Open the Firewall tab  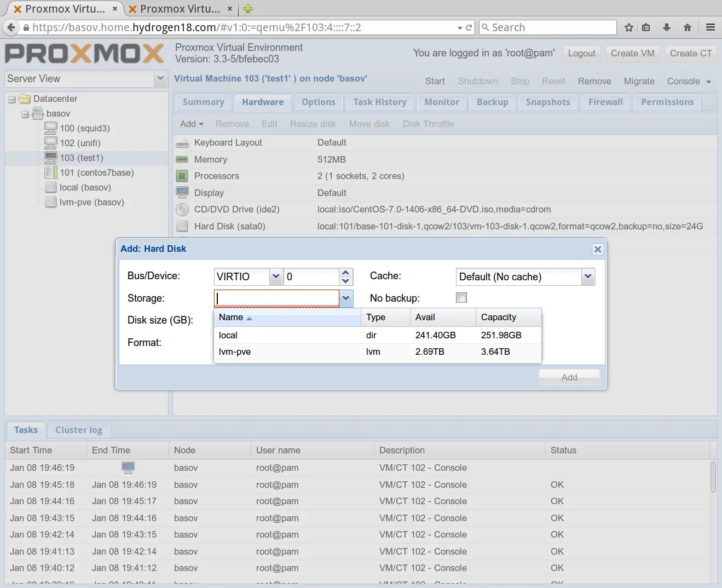pos(605,102)
